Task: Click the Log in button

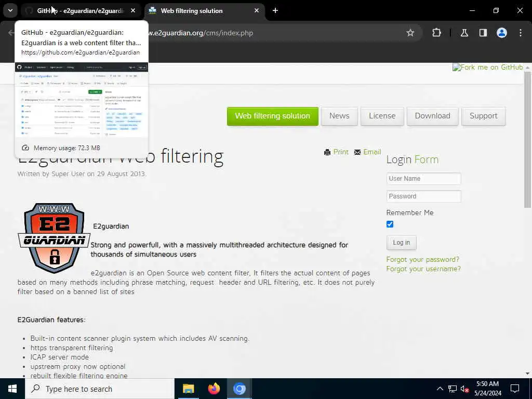Action: [x=402, y=243]
